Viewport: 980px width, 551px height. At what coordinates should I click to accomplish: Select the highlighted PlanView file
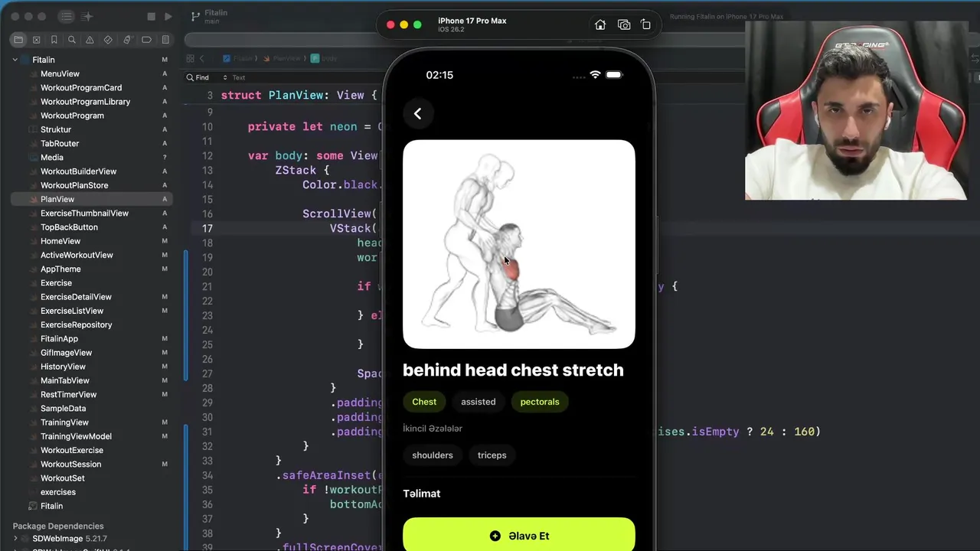click(92, 199)
